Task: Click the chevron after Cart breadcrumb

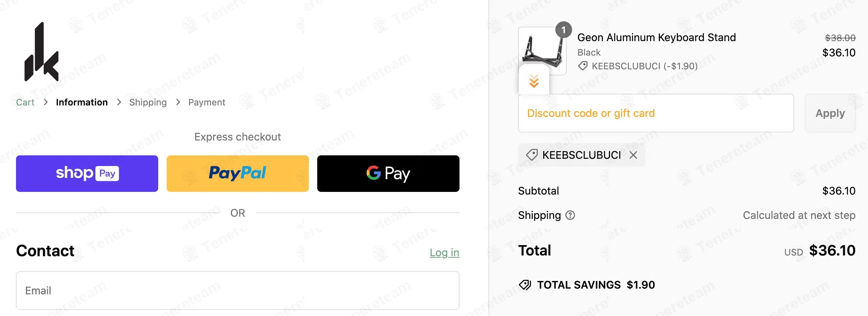Action: point(46,102)
